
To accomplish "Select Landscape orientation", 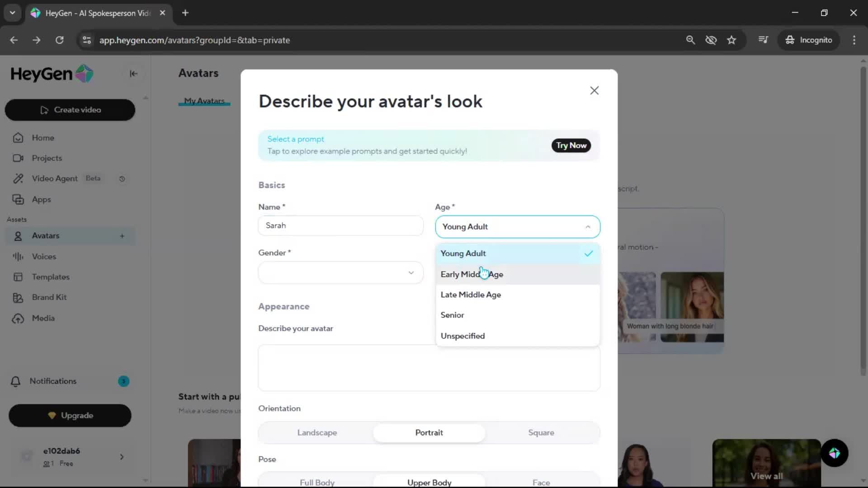I will click(x=317, y=432).
